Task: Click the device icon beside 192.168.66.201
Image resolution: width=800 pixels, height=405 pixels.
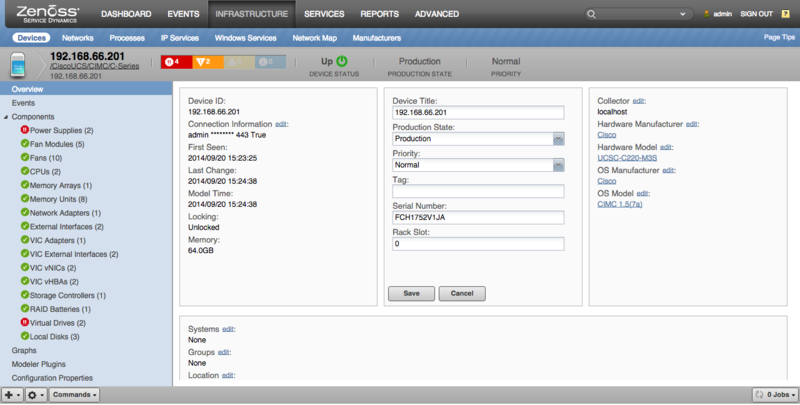Action: (18, 65)
